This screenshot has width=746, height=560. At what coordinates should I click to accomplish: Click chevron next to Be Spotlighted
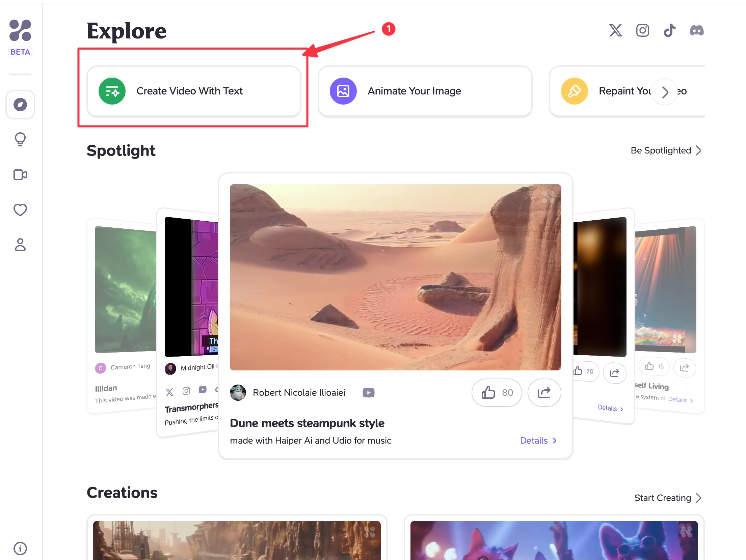pos(699,150)
